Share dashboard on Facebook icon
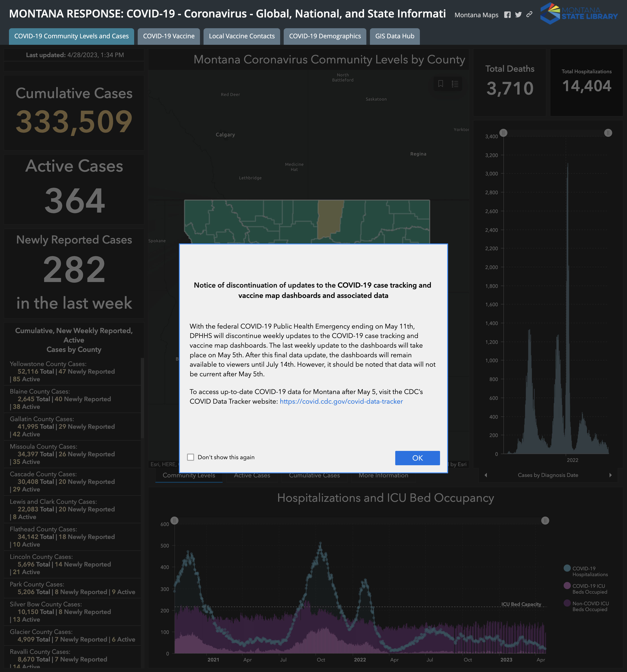The width and height of the screenshot is (627, 672). (x=507, y=15)
